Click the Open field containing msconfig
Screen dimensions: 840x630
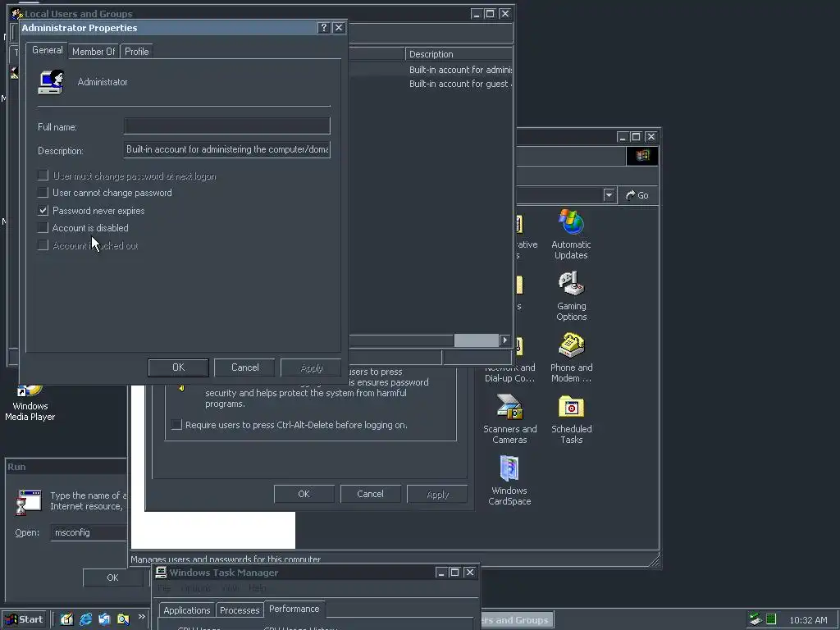click(x=89, y=532)
